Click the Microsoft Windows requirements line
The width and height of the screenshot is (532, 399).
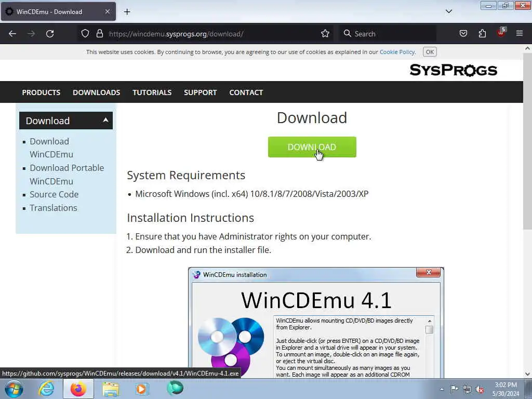(x=252, y=194)
